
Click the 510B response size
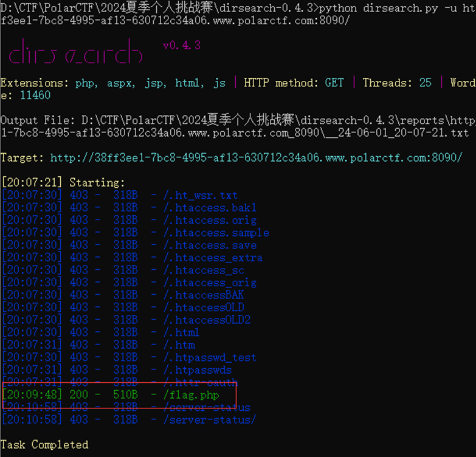pos(125,395)
